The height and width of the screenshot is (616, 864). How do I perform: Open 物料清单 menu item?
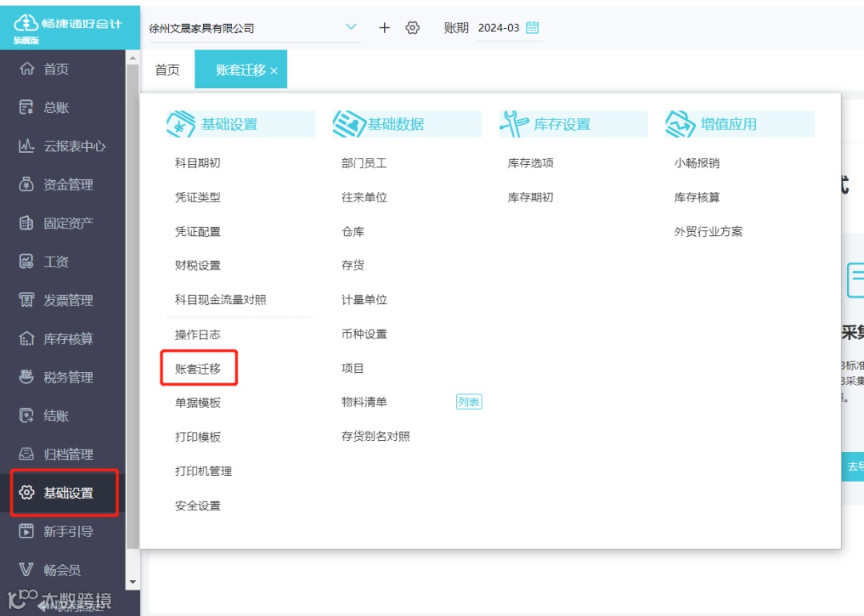[x=364, y=402]
